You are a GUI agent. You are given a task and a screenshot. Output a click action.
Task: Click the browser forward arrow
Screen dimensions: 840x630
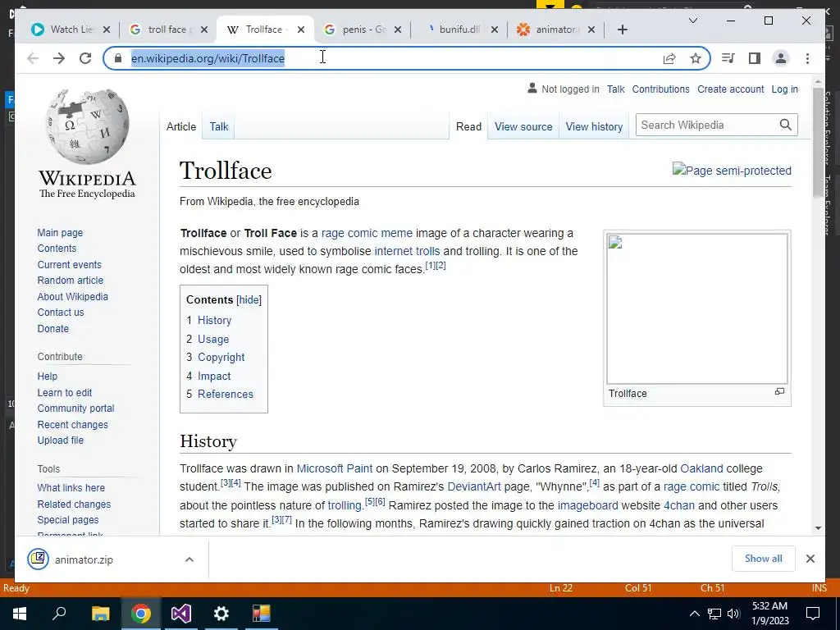(59, 58)
